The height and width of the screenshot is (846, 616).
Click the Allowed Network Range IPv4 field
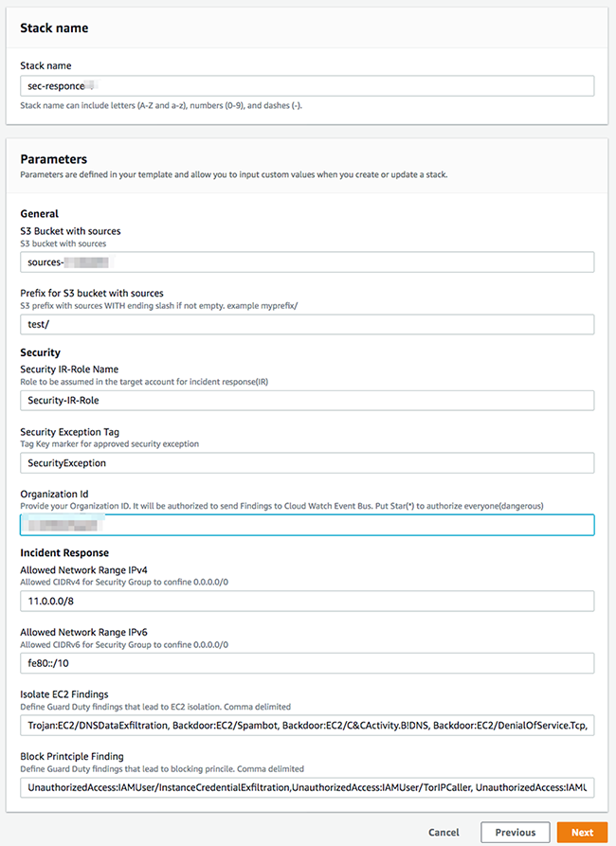307,600
